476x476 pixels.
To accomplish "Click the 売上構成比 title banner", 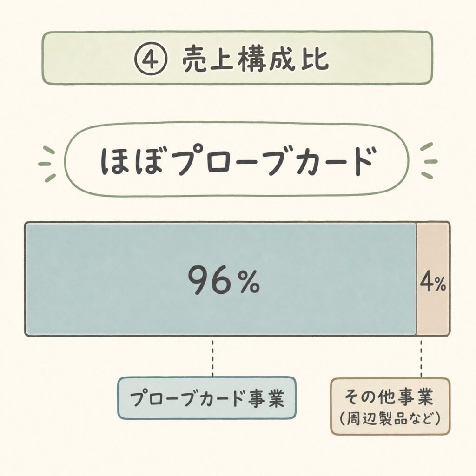I will point(238,57).
